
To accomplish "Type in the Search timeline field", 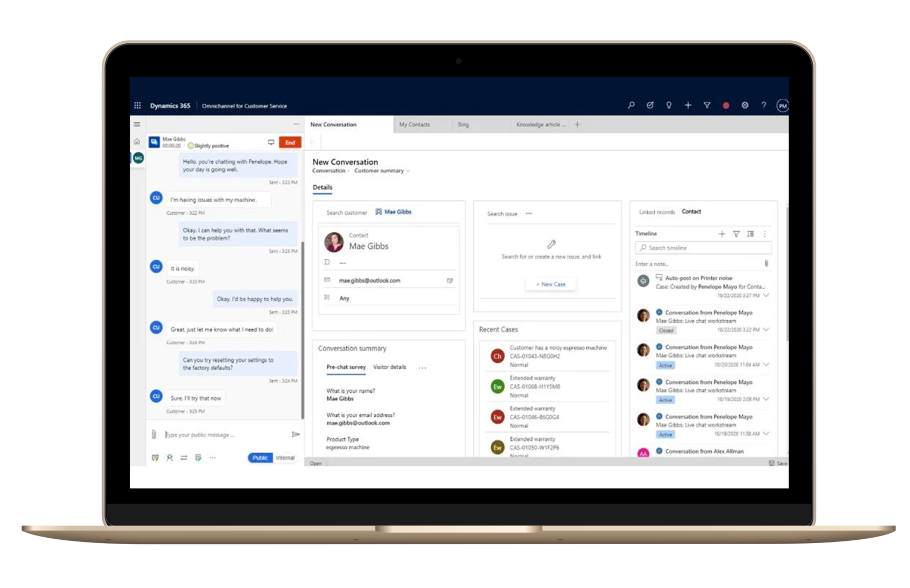I will point(703,247).
